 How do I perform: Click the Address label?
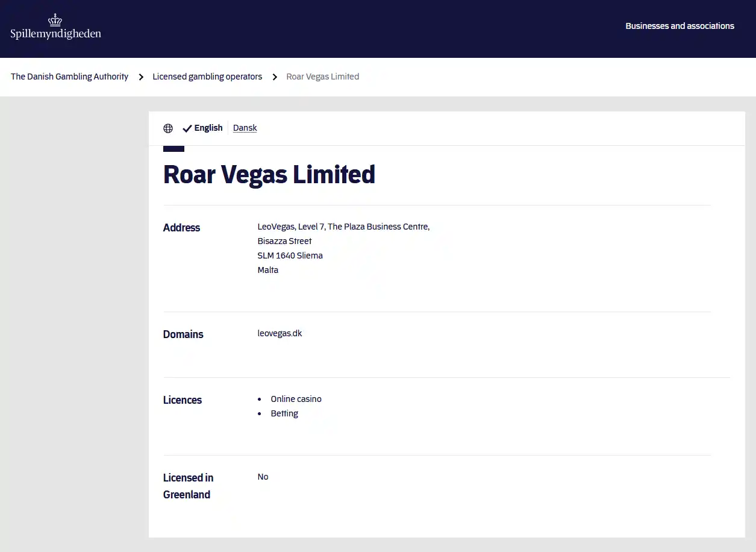(181, 228)
